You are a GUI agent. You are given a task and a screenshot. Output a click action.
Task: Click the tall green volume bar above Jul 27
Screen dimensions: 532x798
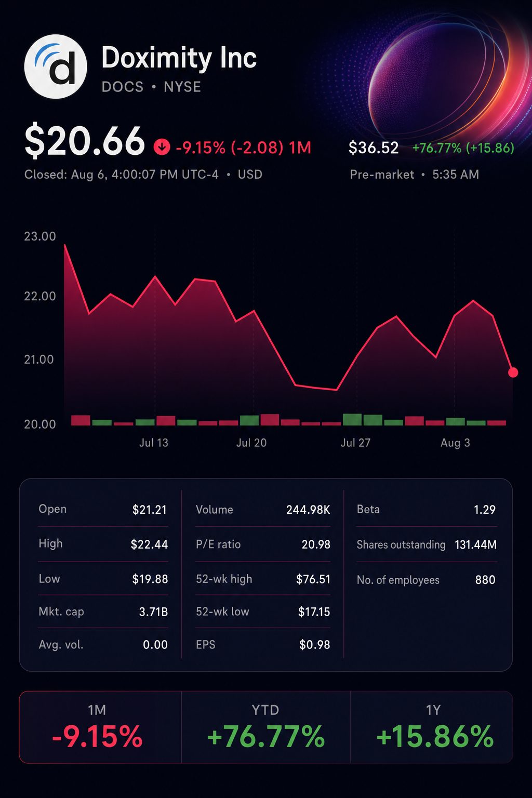[352, 420]
